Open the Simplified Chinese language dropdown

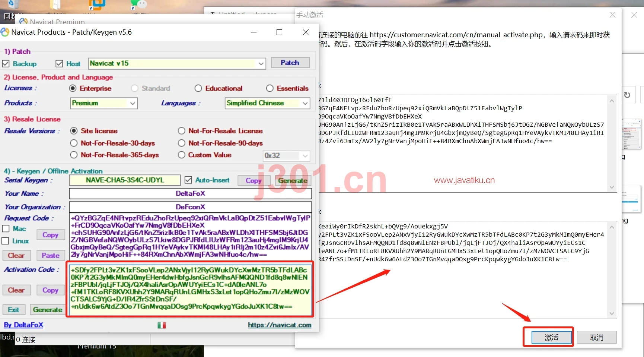click(x=267, y=103)
